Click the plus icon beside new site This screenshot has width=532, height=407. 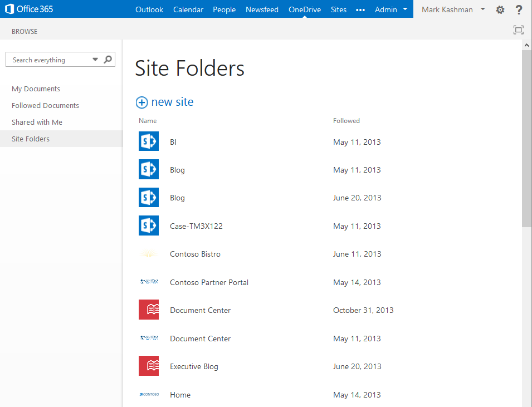[142, 102]
